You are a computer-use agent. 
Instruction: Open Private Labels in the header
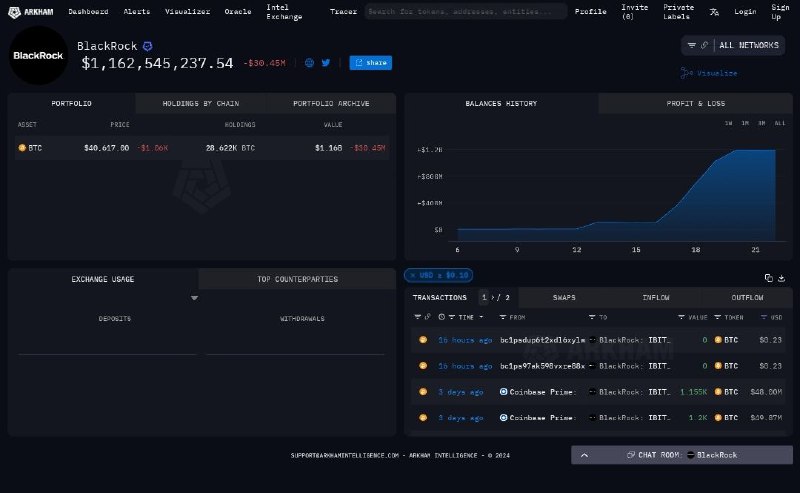[x=678, y=12]
